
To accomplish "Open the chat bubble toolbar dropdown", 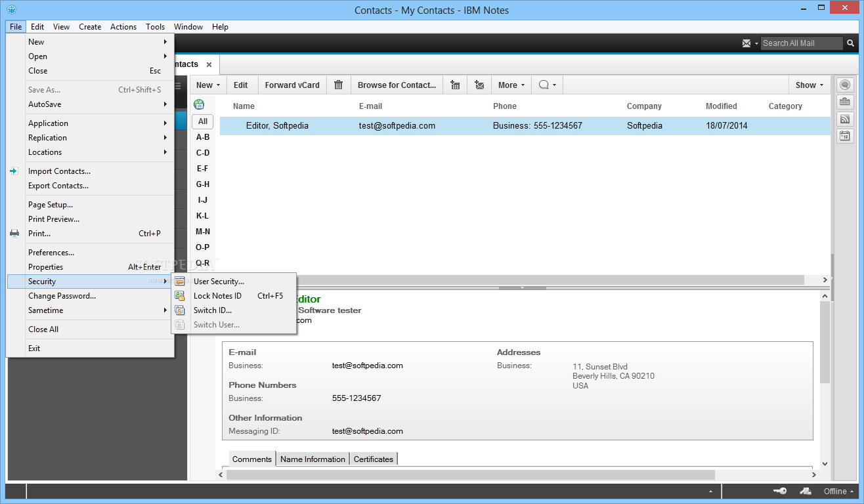I will tap(547, 85).
